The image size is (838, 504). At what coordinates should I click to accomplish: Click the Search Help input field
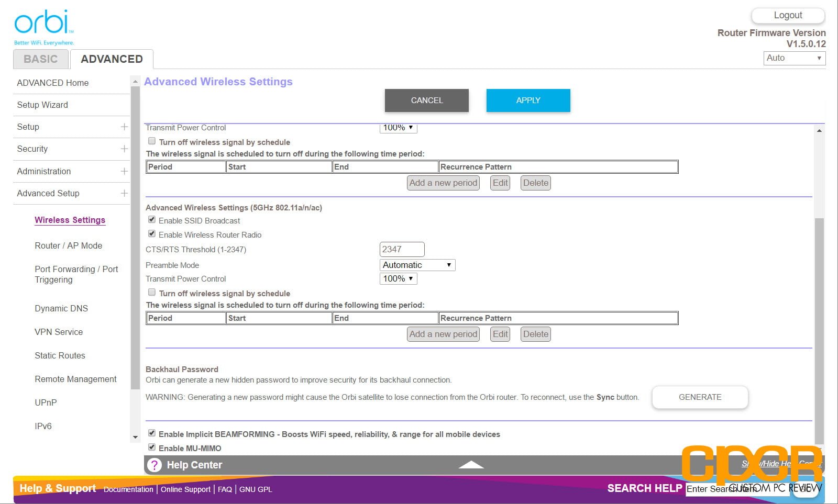(x=738, y=489)
